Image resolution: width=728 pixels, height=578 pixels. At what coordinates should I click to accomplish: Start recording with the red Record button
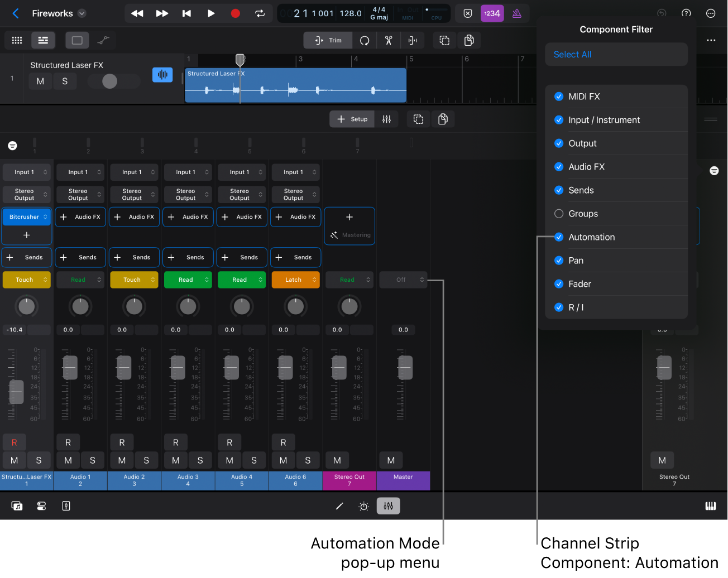(x=236, y=13)
